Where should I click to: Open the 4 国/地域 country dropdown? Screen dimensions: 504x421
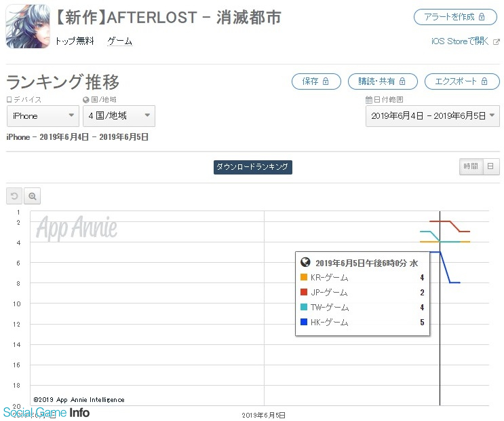(x=119, y=116)
